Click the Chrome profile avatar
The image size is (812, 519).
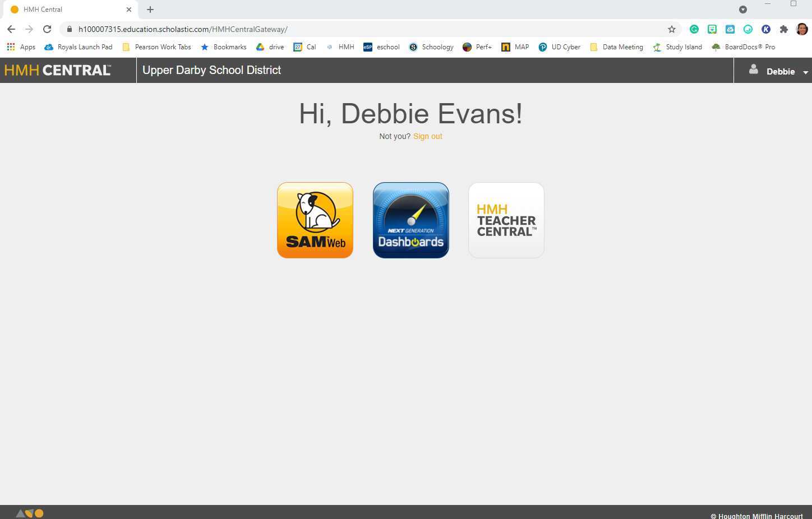[801, 29]
